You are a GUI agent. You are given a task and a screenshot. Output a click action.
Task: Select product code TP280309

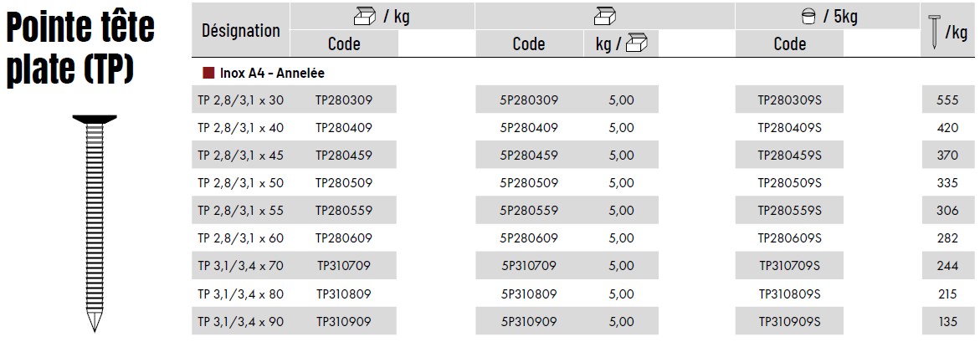[343, 100]
